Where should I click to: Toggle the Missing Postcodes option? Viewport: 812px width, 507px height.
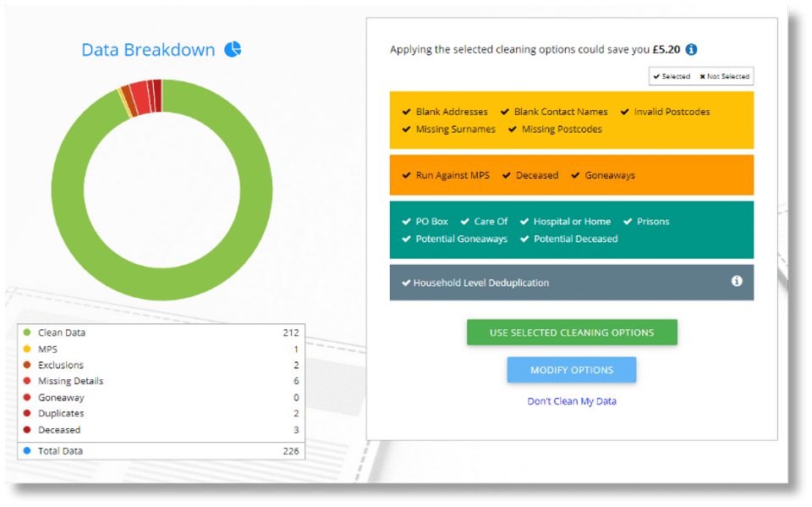(555, 130)
